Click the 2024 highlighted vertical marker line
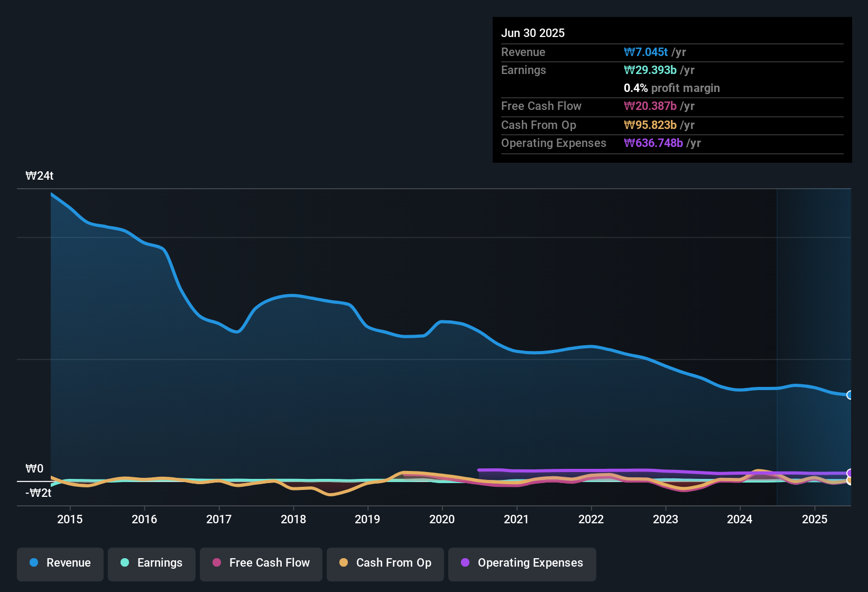 tap(777, 344)
